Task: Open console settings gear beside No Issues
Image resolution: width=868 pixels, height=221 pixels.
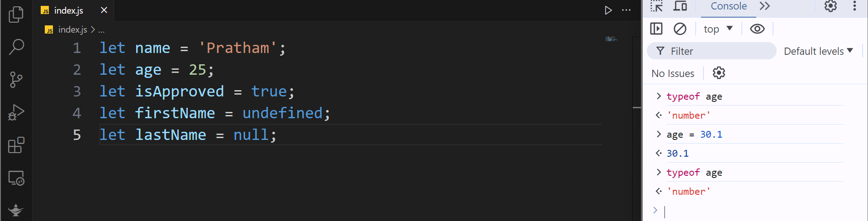Action: pyautogui.click(x=719, y=73)
